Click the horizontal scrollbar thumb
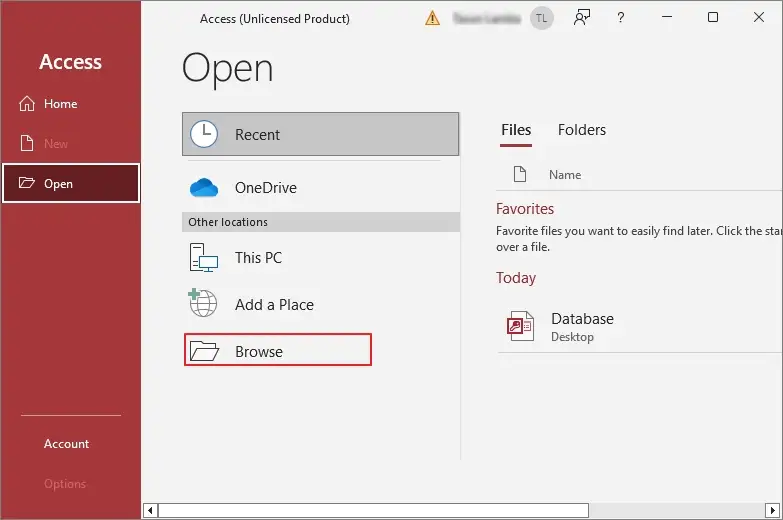 tap(374, 511)
